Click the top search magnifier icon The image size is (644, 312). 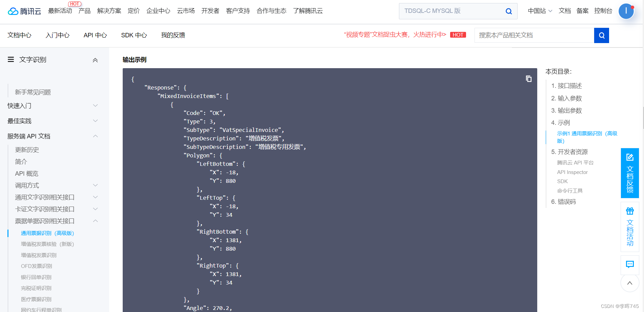(x=509, y=11)
